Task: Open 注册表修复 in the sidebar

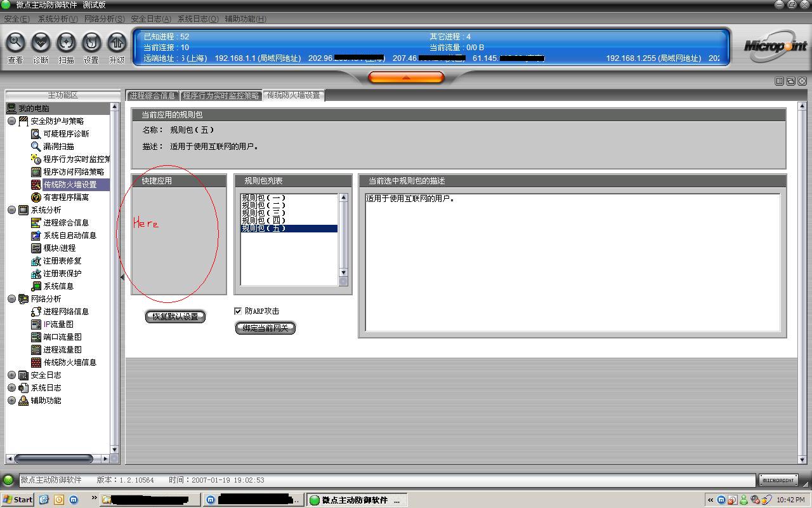Action: (x=62, y=261)
